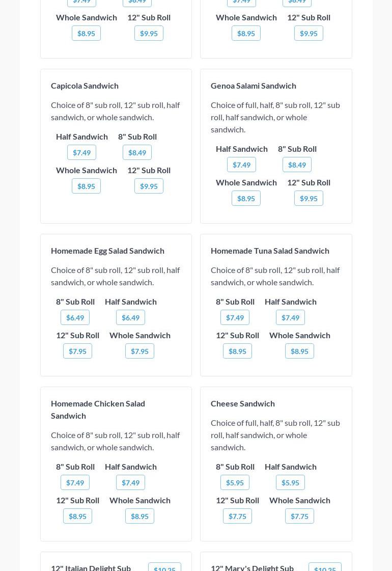Open the Cheese Sandwich item title
The image size is (392, 571).
[243, 403]
